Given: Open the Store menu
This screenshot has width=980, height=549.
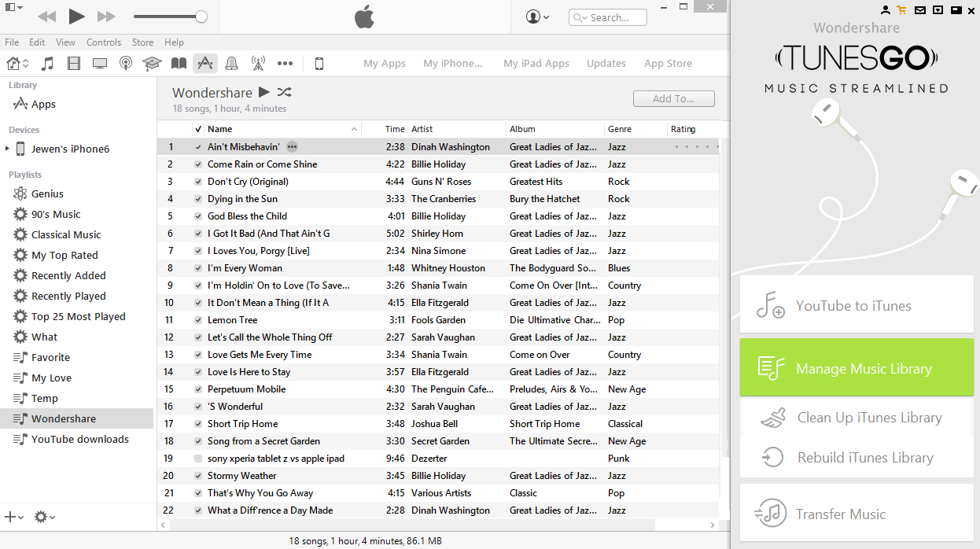Looking at the screenshot, I should 142,42.
